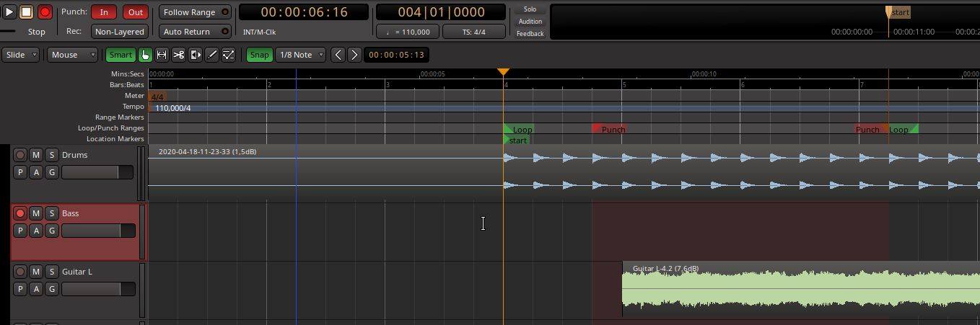The image size is (980, 325).
Task: Select the Draw pencil tool
Action: tap(211, 55)
